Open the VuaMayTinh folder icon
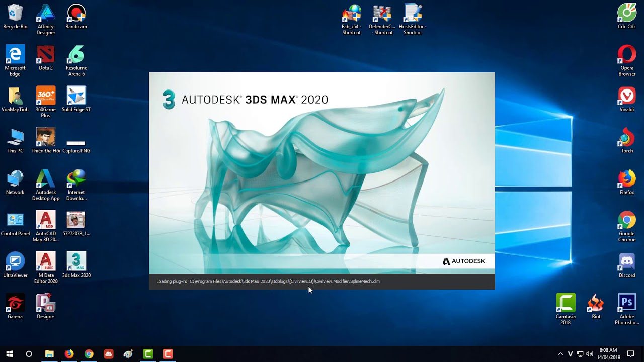 [x=15, y=99]
